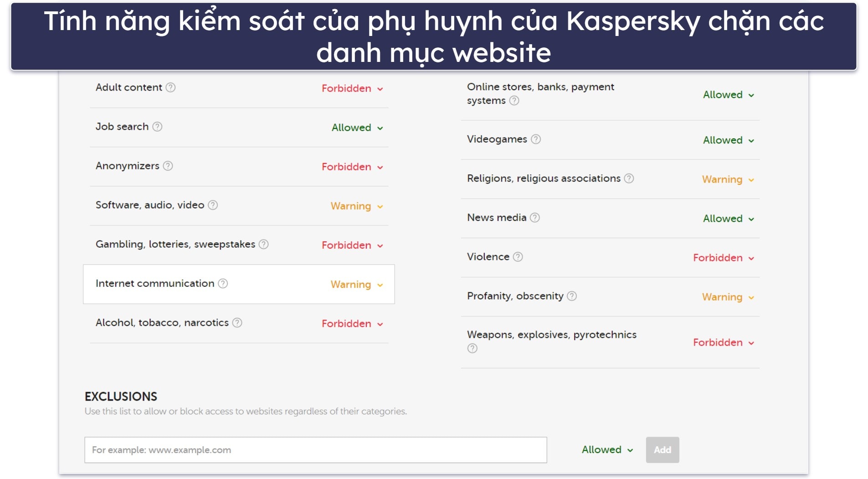Click the Violence category label
This screenshot has height=479, width=868.
tap(488, 257)
